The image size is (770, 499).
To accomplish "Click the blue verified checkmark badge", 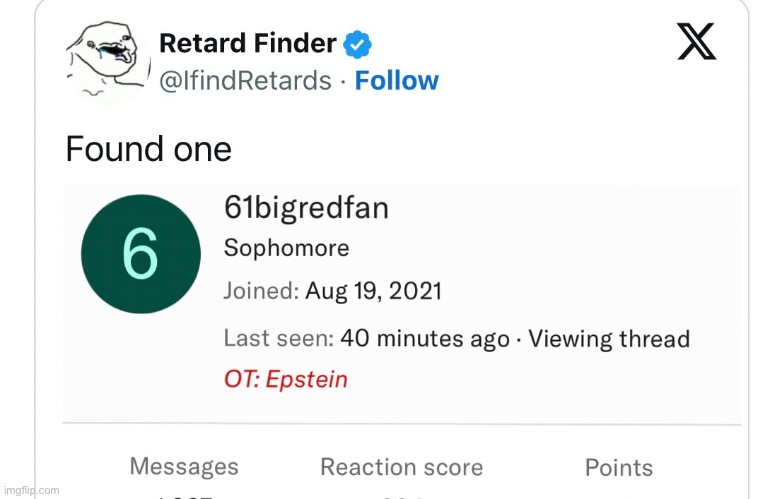I will (x=358, y=43).
